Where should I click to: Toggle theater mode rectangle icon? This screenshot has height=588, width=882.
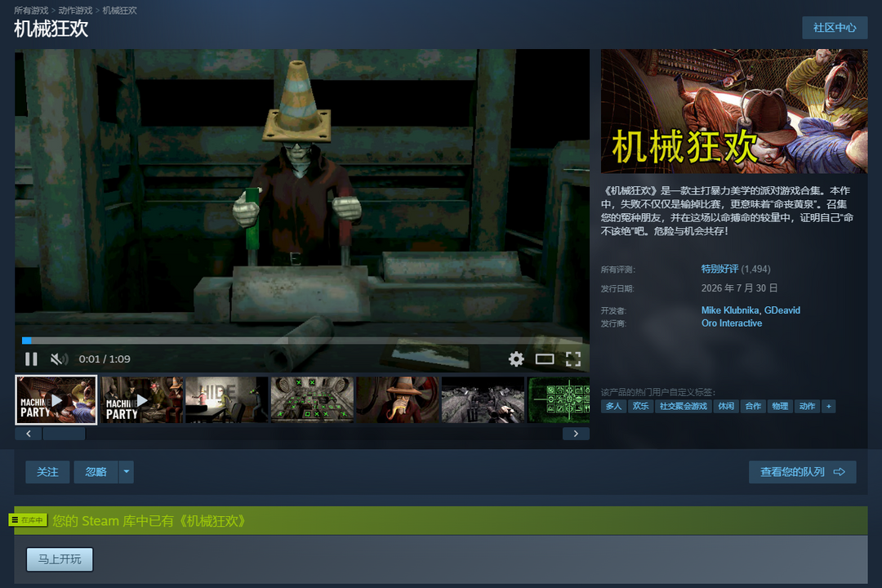click(x=545, y=359)
